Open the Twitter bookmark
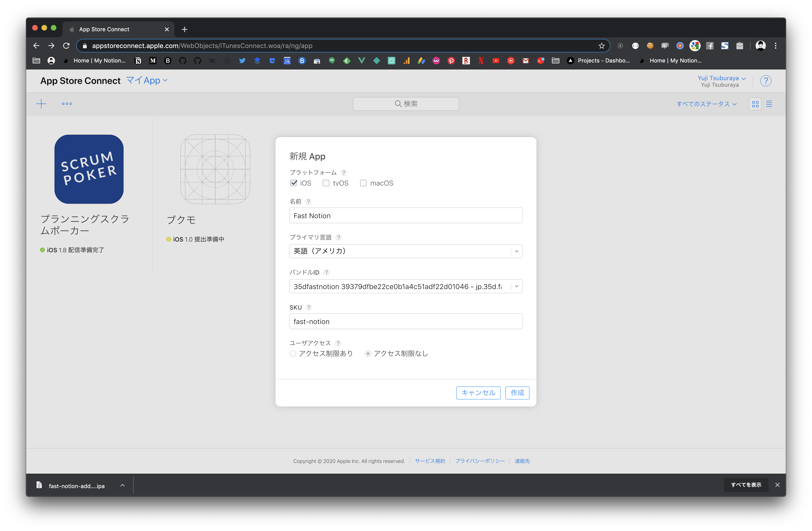 pyautogui.click(x=242, y=61)
